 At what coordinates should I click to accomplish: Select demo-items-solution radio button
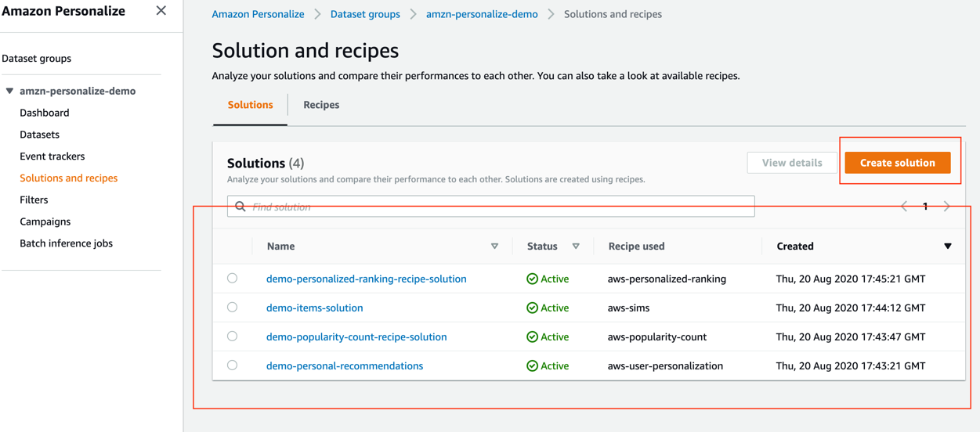[233, 308]
